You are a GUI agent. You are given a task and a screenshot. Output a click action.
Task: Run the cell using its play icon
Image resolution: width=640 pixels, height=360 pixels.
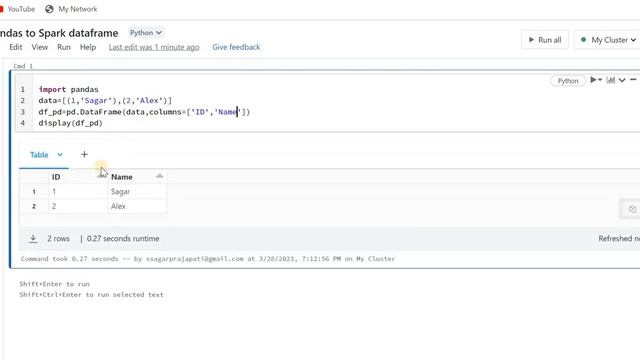[x=594, y=80]
